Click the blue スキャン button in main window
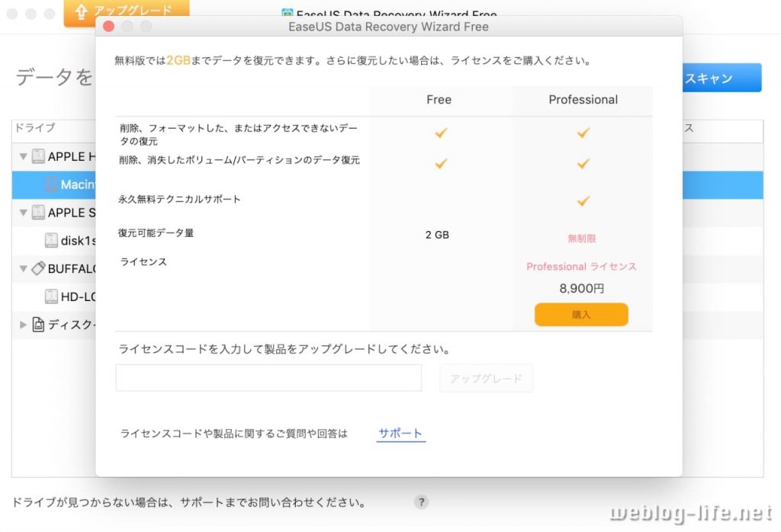This screenshot has width=781, height=532. pyautogui.click(x=722, y=78)
